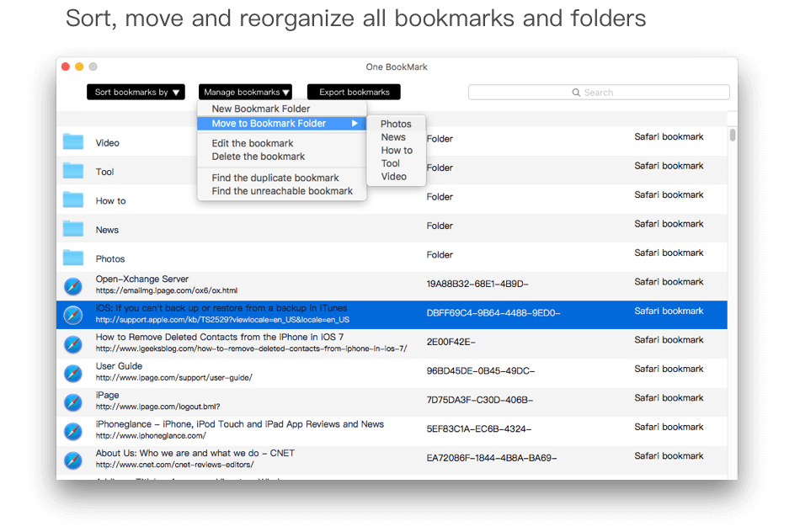
Task: Click Safari icon of Remove Deleted Contacts bookmark
Action: click(x=73, y=344)
